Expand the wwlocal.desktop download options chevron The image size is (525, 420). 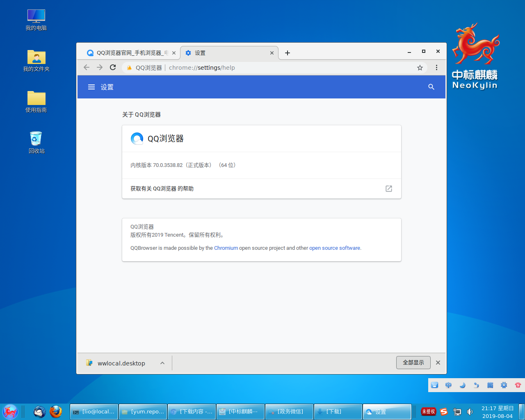tap(162, 363)
